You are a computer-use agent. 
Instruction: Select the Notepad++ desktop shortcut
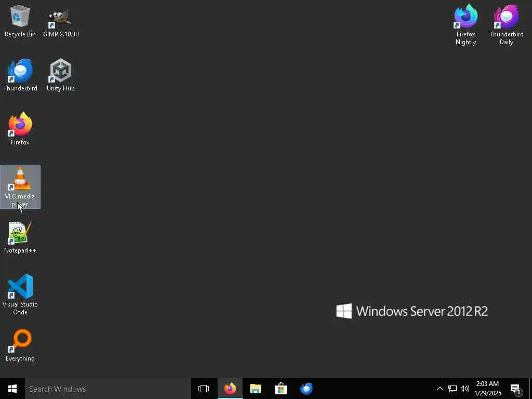tap(20, 237)
